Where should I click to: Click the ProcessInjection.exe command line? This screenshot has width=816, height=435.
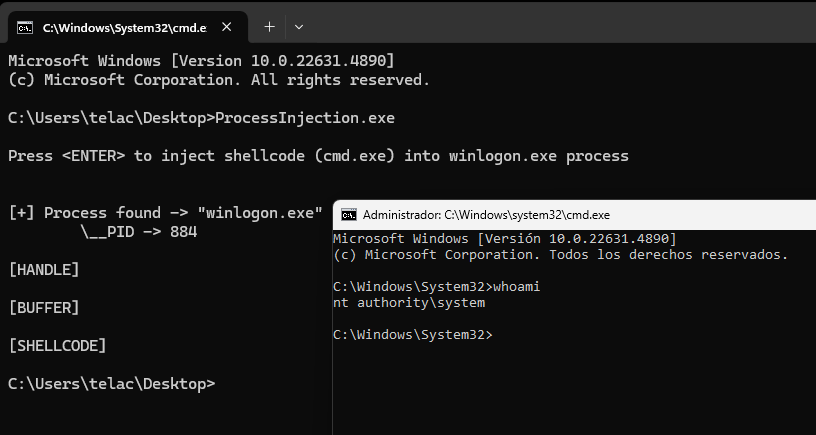[x=201, y=118]
